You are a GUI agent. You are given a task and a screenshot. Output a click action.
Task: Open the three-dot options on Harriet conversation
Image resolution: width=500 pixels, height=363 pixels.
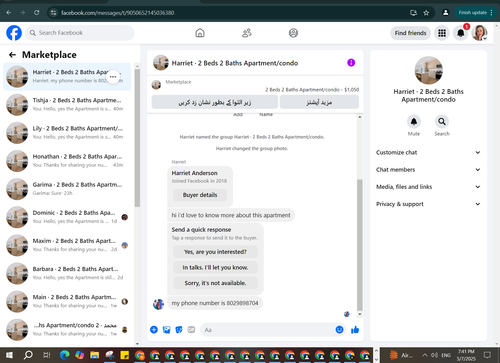point(113,77)
